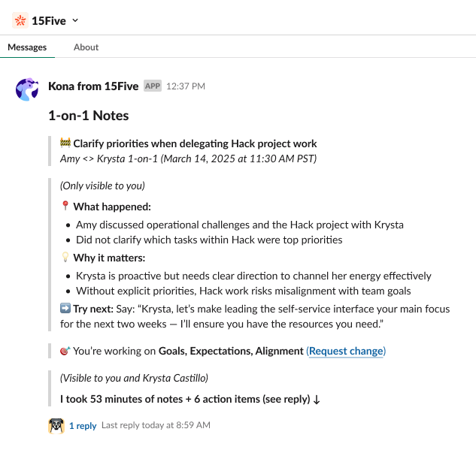The image size is (476, 459).
Task: Click the 15Five app logo icon
Action: coord(20,20)
